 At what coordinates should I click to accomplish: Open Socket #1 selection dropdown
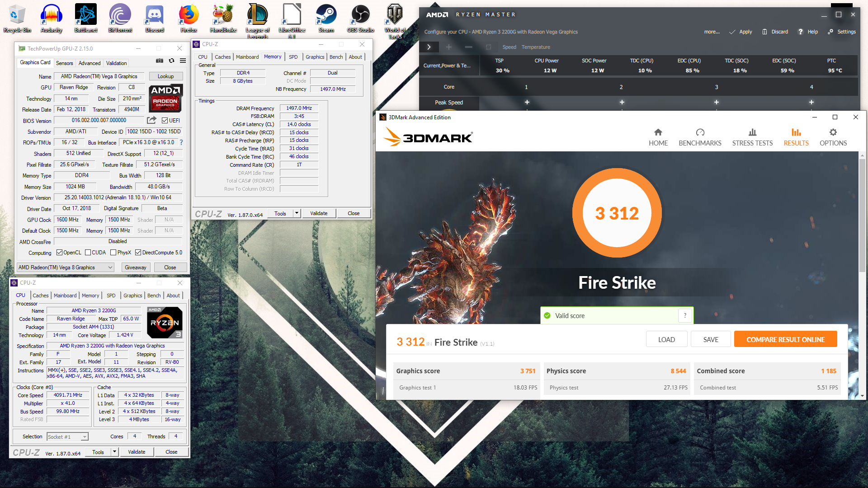pos(68,437)
